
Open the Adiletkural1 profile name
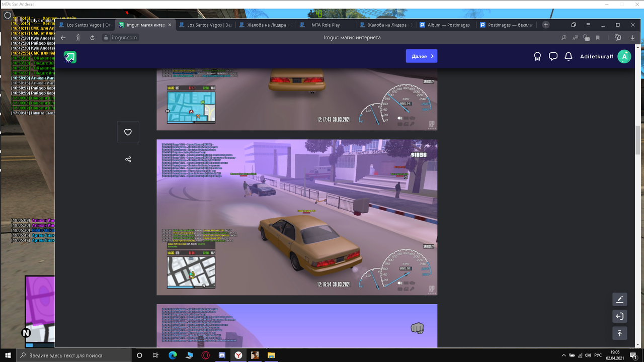pos(597,57)
